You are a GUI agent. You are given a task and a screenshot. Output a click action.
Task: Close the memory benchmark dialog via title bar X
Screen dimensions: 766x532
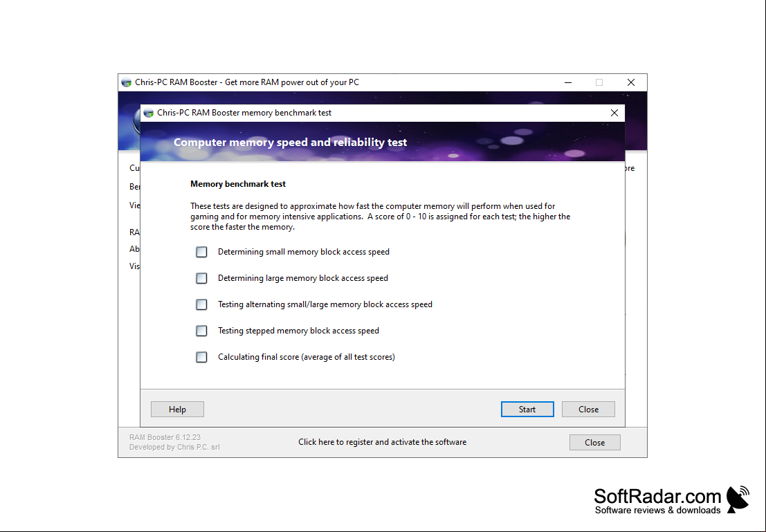pos(614,113)
